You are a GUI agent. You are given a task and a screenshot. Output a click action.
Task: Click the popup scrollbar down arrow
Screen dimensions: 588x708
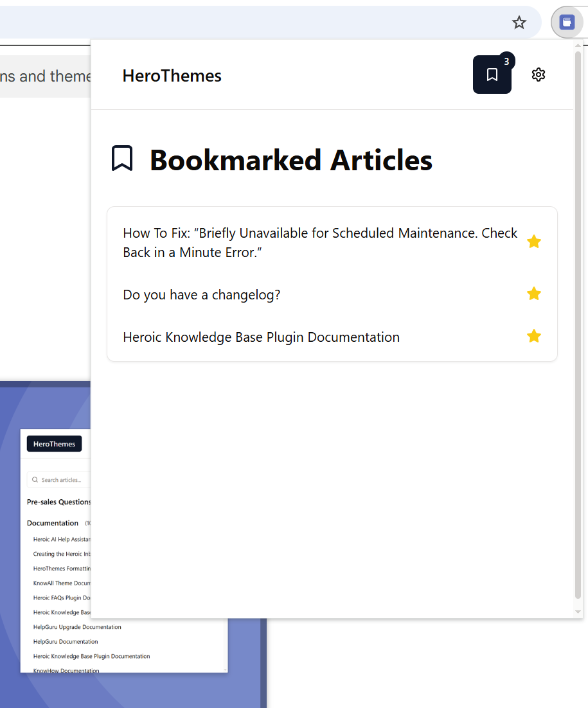[578, 612]
